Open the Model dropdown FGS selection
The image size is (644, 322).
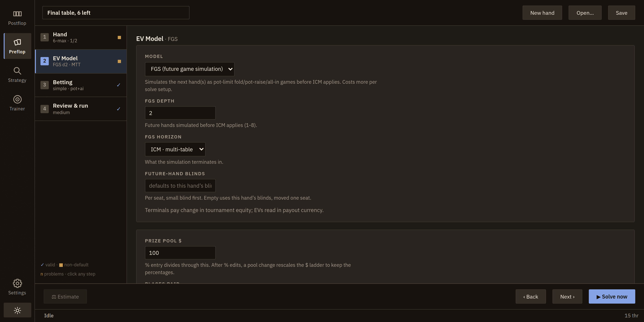[x=190, y=69]
